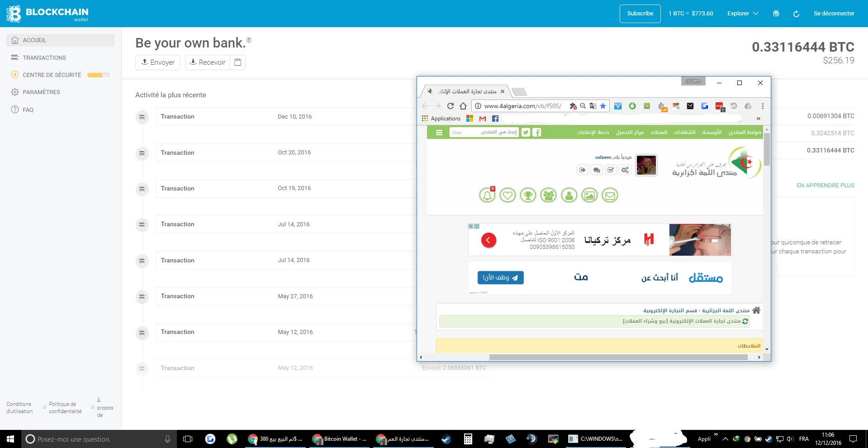
Task: Click the Centre de Sécurité progress bar
Action: click(x=98, y=75)
